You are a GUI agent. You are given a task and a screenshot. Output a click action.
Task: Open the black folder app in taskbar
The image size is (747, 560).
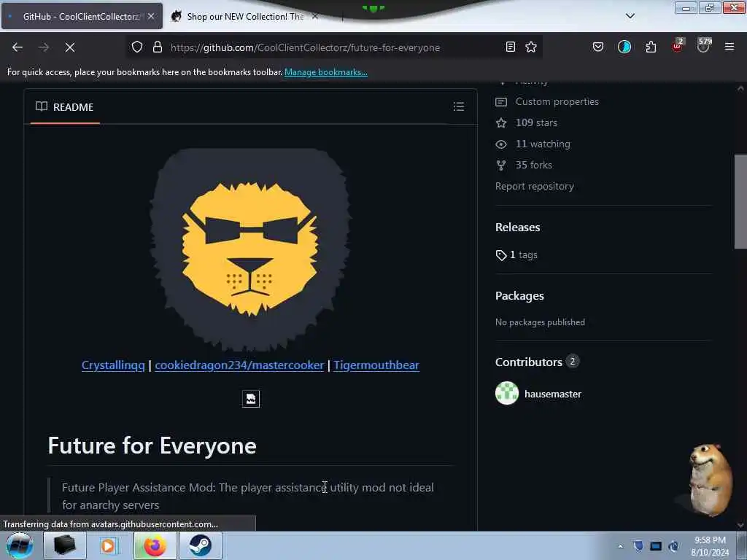coord(65,545)
